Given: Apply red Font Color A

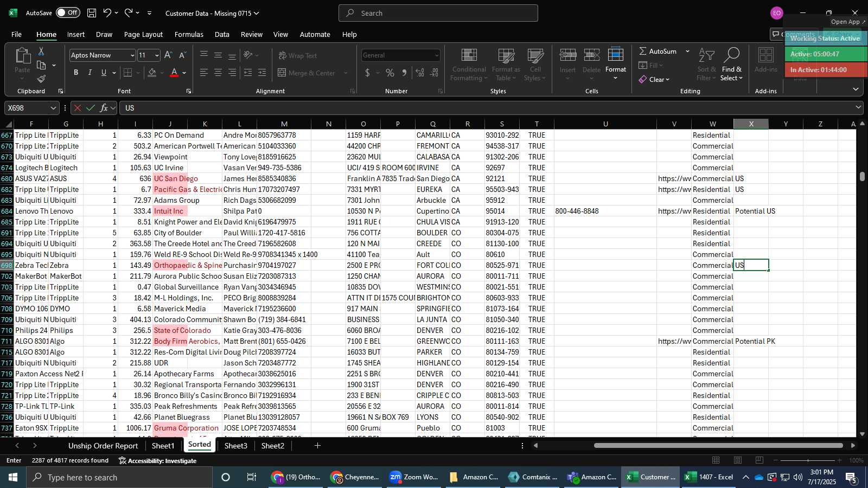Looking at the screenshot, I should 174,72.
